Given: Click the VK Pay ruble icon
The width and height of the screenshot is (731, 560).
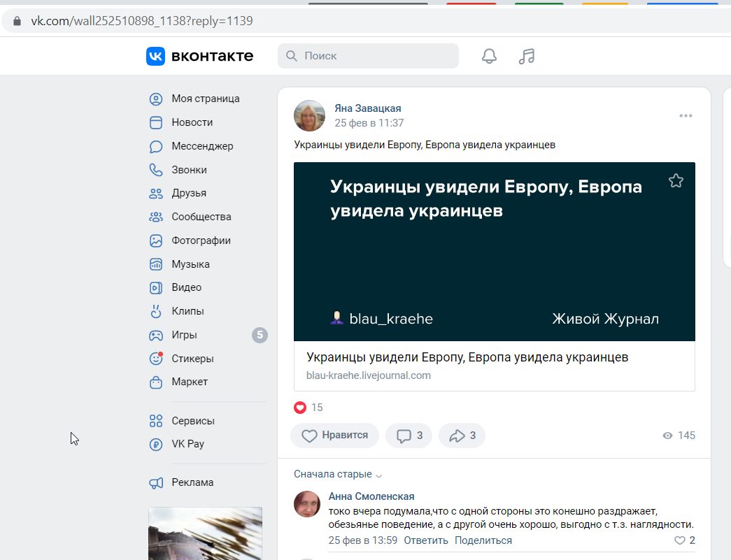Looking at the screenshot, I should click(x=156, y=445).
